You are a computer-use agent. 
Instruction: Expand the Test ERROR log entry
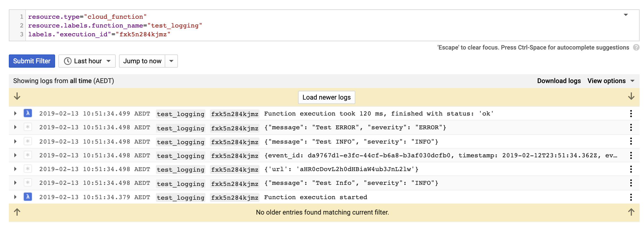point(15,127)
